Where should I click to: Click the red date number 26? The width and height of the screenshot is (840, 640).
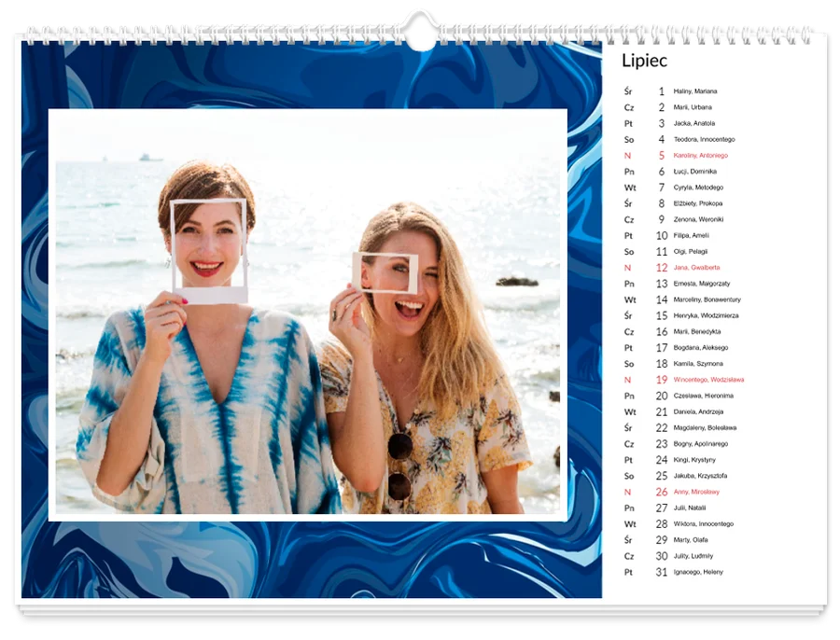click(662, 493)
